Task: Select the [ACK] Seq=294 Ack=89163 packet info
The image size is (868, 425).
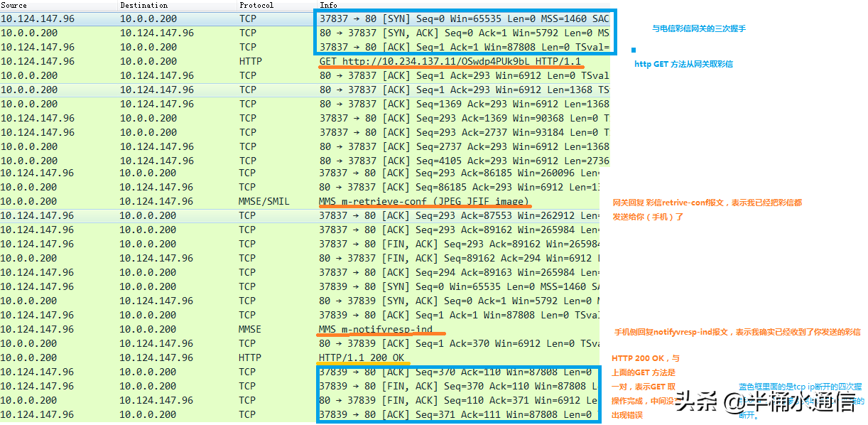Action: [460, 272]
